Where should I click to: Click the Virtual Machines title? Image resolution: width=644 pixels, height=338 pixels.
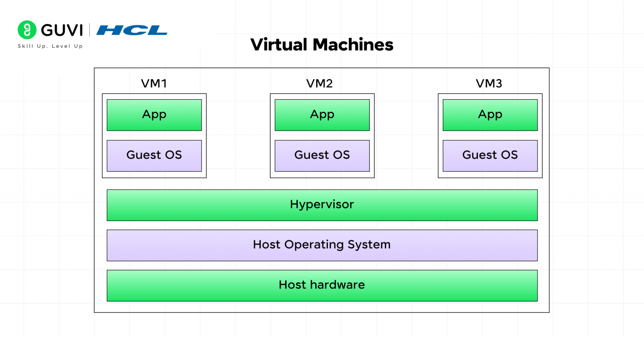(x=322, y=44)
